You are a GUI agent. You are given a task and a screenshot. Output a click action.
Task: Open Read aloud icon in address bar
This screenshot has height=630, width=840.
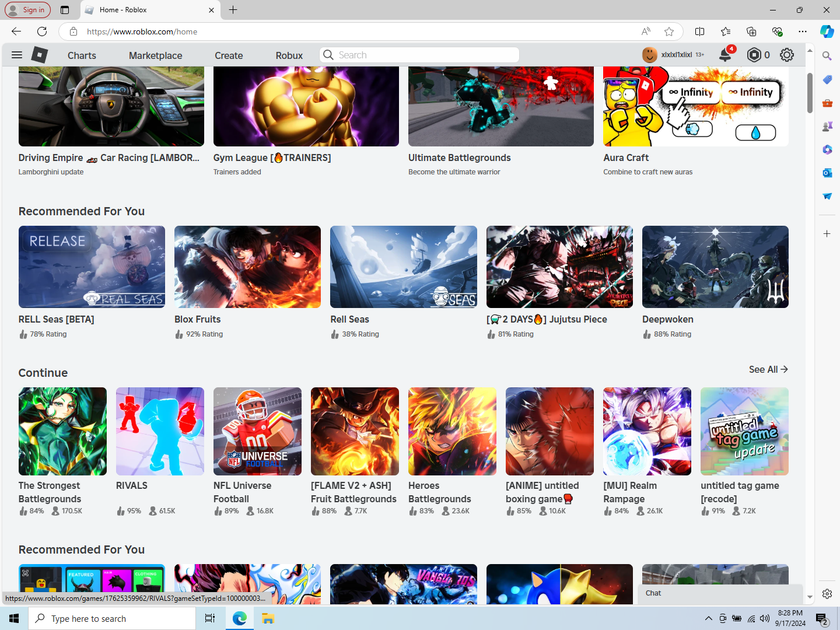[x=646, y=32]
